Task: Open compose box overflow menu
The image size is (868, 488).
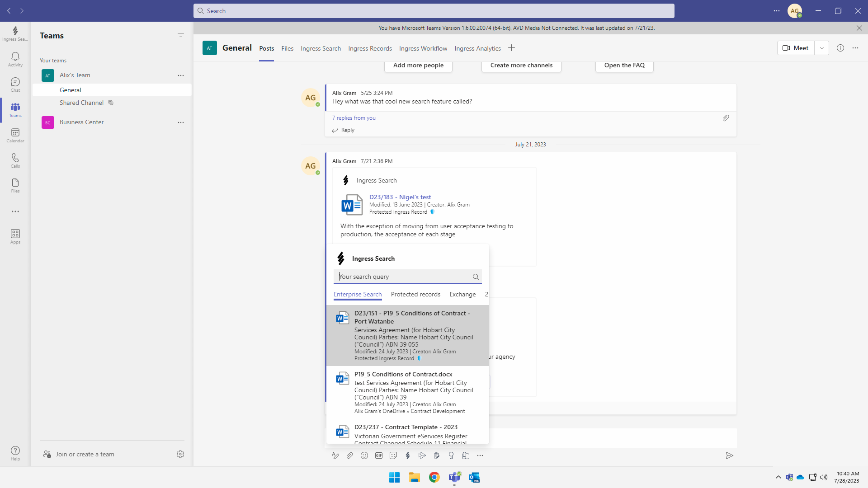Action: point(480,455)
